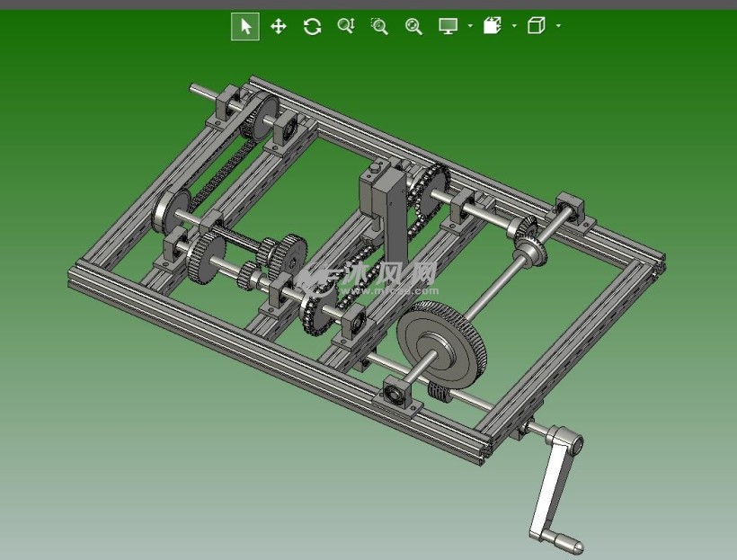Open display settings dropdown arrow
The height and width of the screenshot is (560, 737).
pos(470,26)
